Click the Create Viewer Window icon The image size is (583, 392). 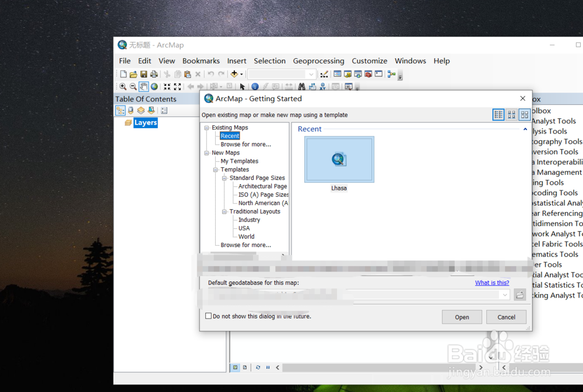[349, 87]
